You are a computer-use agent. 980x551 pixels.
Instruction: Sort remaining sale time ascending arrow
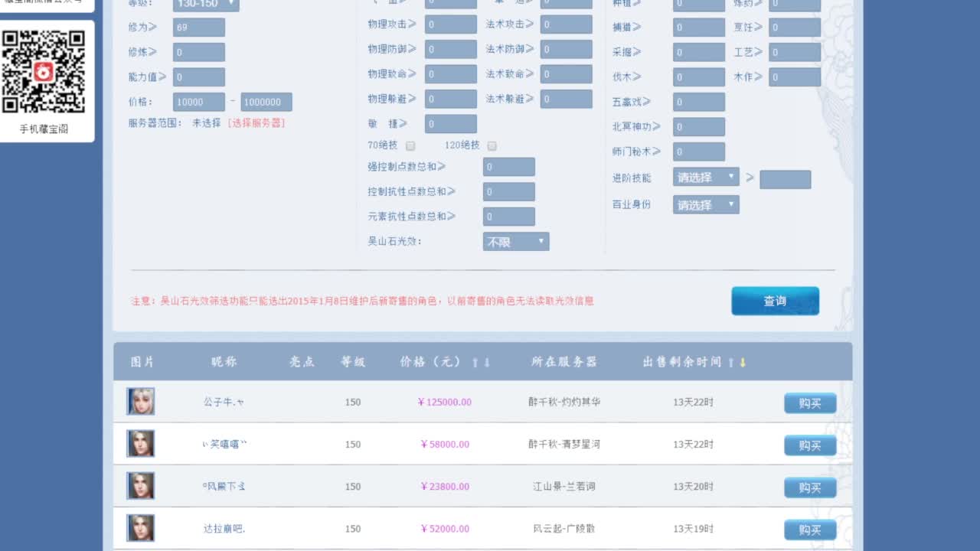730,362
